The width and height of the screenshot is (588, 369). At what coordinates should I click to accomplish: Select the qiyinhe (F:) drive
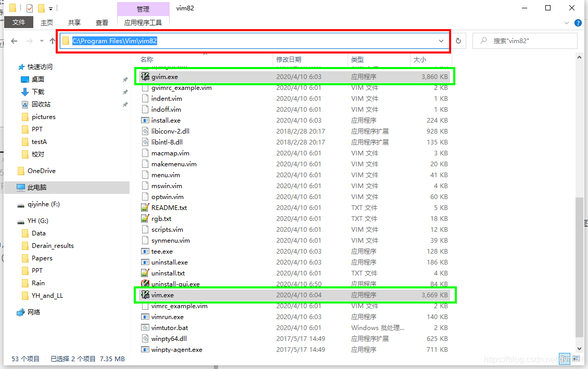43,204
